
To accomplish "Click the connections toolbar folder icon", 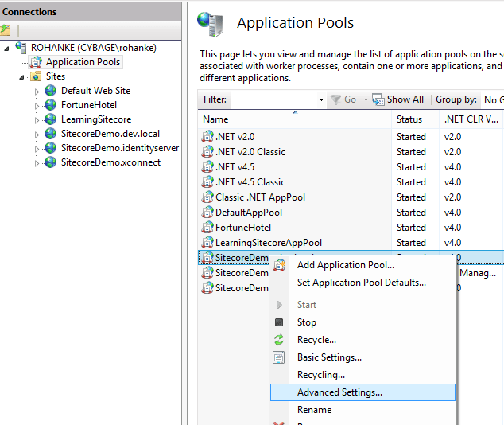I will point(6,30).
